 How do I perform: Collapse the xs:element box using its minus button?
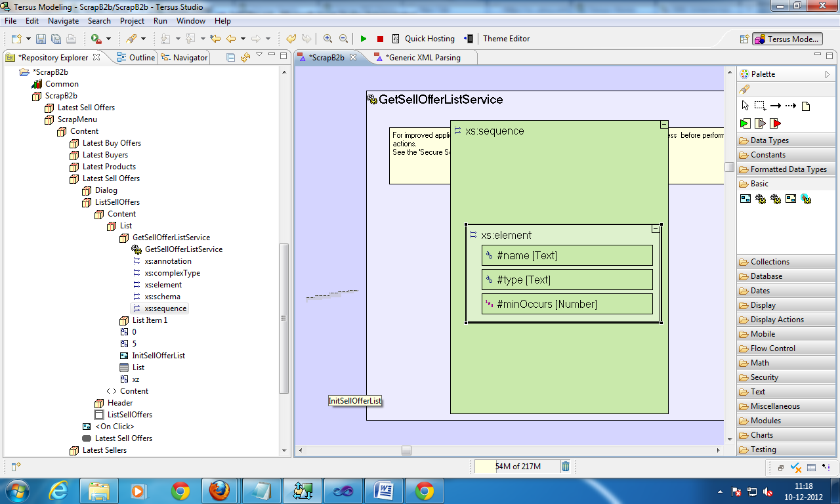coord(655,229)
